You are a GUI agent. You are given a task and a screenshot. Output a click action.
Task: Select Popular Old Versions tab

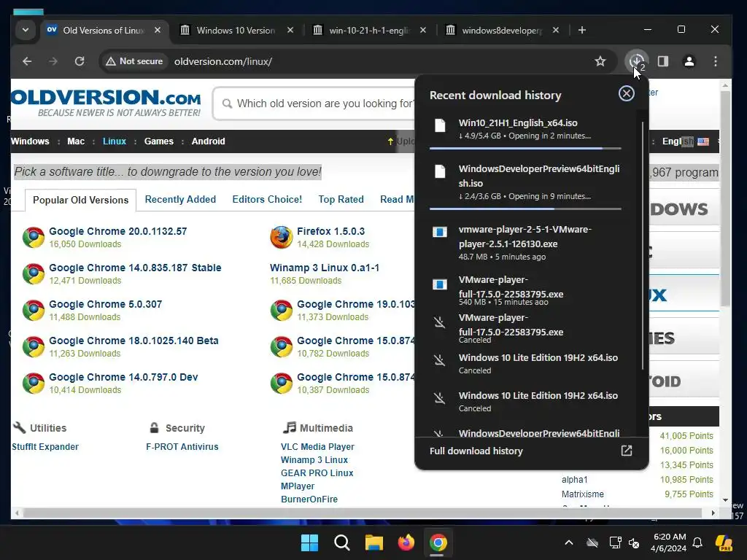[80, 200]
